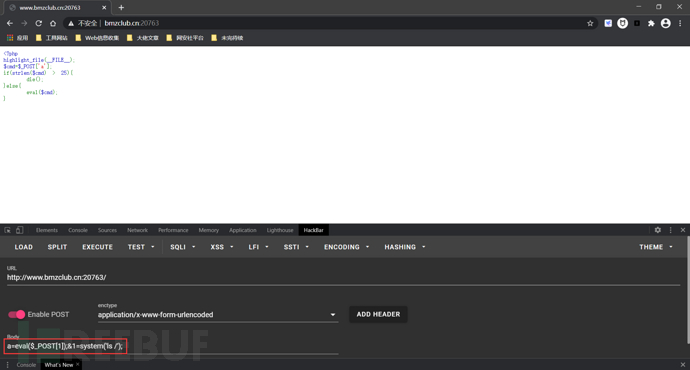
Task: Switch to the Network tab
Action: tap(137, 230)
